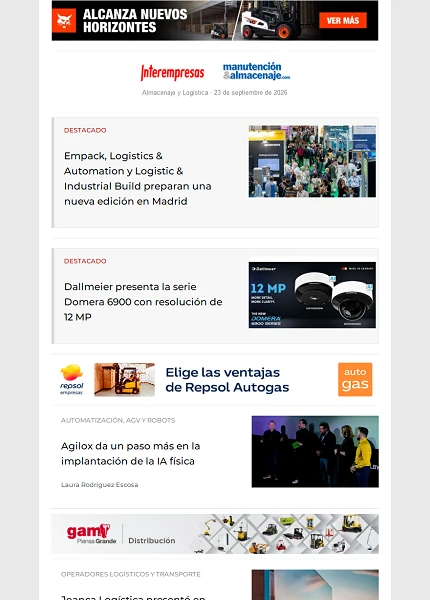Image resolution: width=430 pixels, height=600 pixels.
Task: Open the OPERADORES LOGÍSTICOS Y TRANSPORTE category
Action: [131, 574]
